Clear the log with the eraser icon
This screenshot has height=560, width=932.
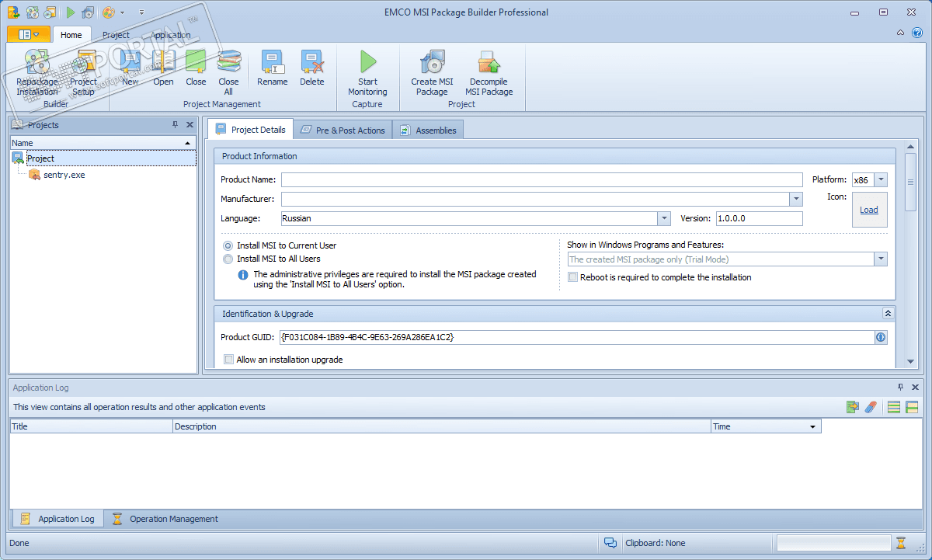(871, 407)
